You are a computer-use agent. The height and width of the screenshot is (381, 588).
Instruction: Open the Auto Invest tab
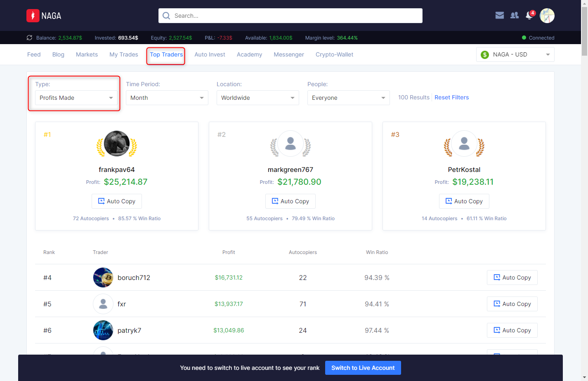click(x=210, y=54)
